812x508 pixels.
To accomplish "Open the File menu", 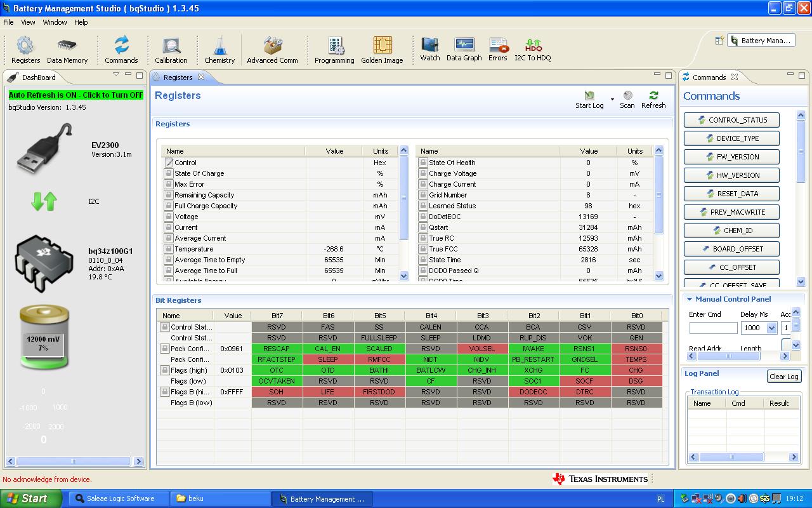I will [x=8, y=22].
